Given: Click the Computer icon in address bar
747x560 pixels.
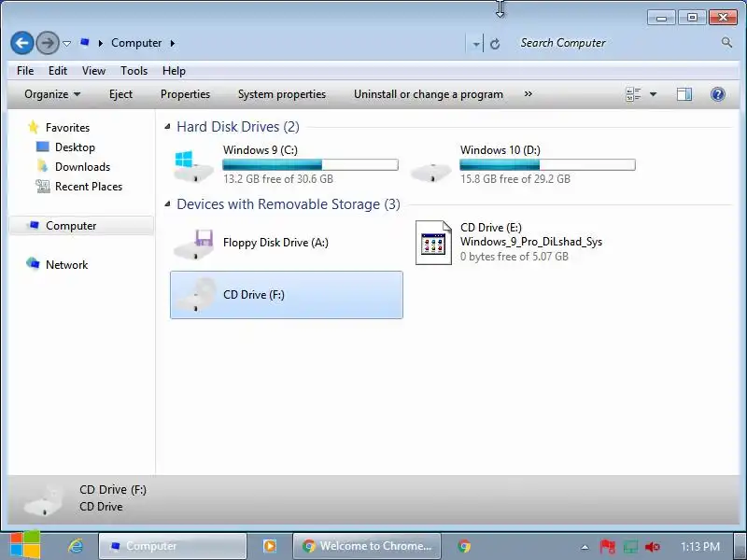Looking at the screenshot, I should coord(85,43).
